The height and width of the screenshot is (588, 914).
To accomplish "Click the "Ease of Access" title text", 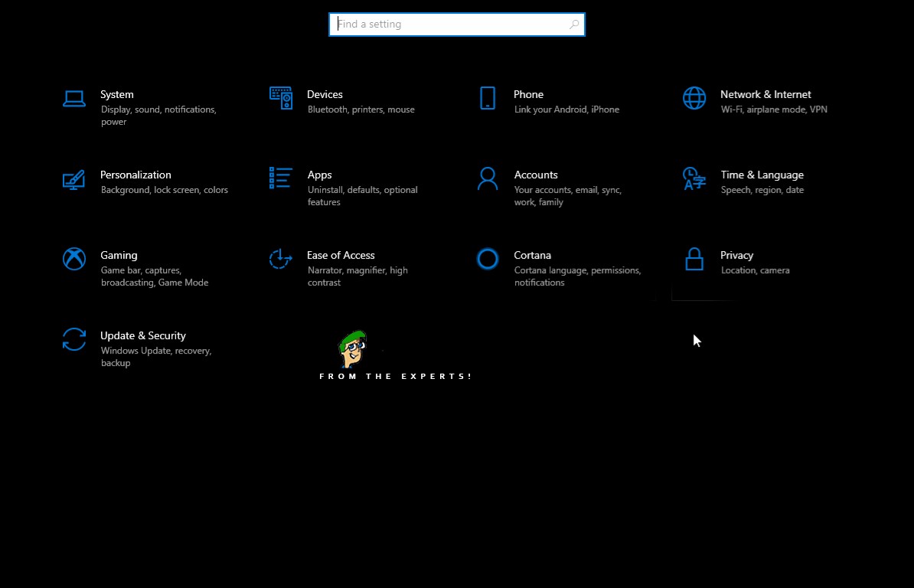I will [341, 255].
